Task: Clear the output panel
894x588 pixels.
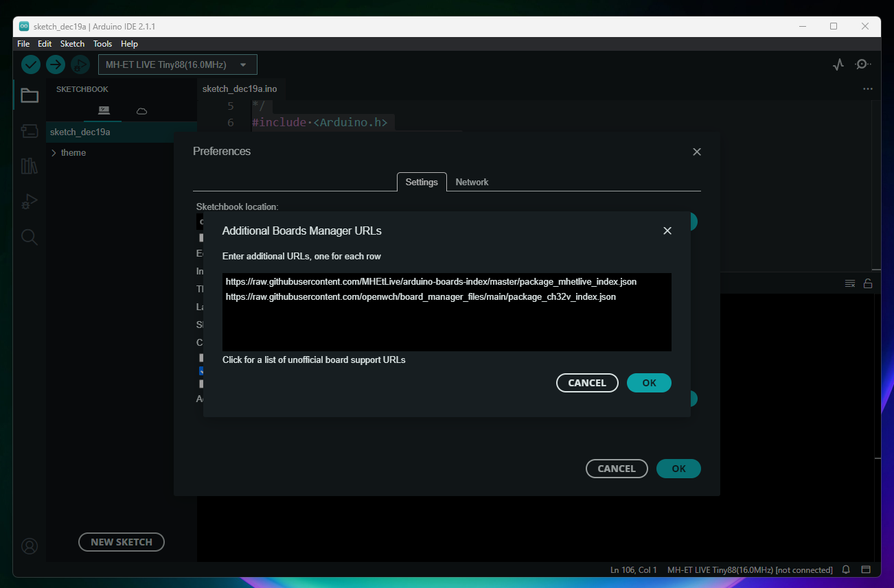Action: (850, 283)
